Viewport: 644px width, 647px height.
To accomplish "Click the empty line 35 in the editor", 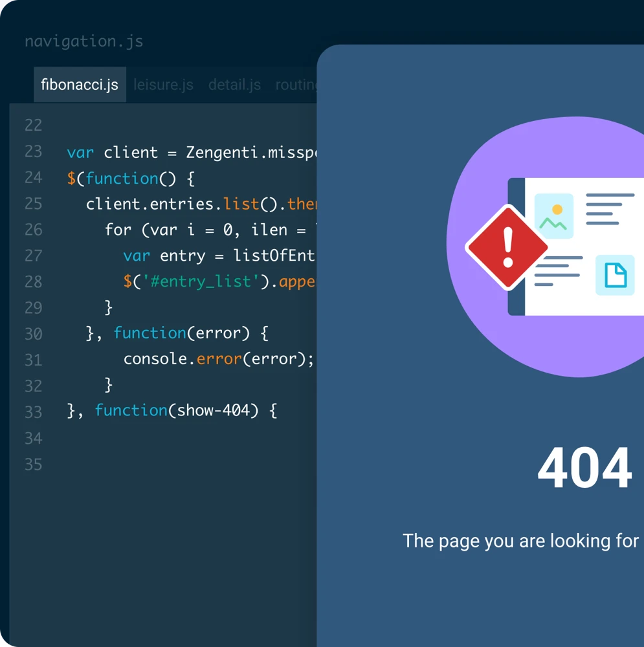I will pyautogui.click(x=162, y=465).
